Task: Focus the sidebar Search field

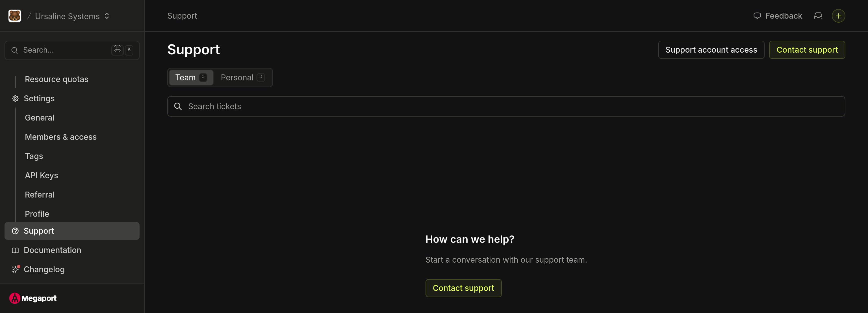Action: click(72, 50)
